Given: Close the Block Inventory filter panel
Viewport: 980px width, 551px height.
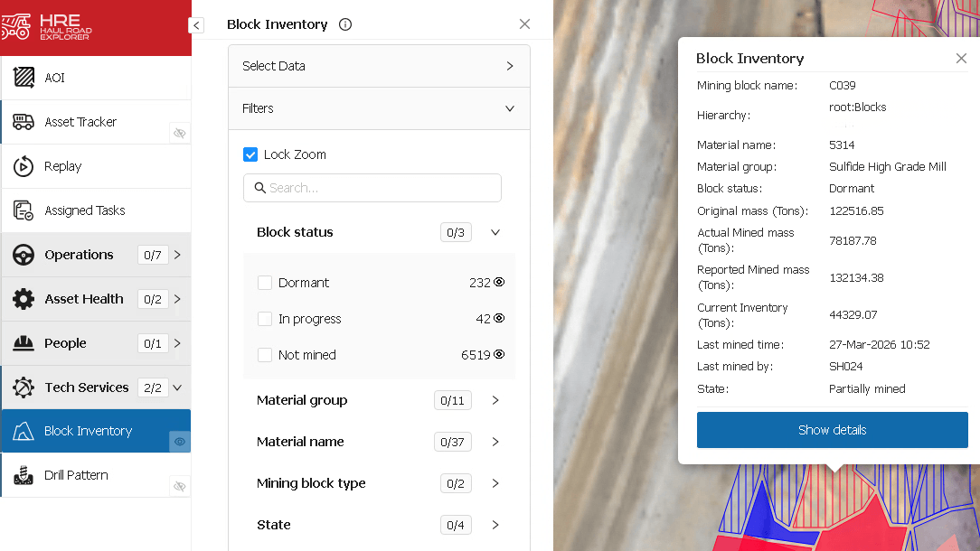Looking at the screenshot, I should coord(524,23).
